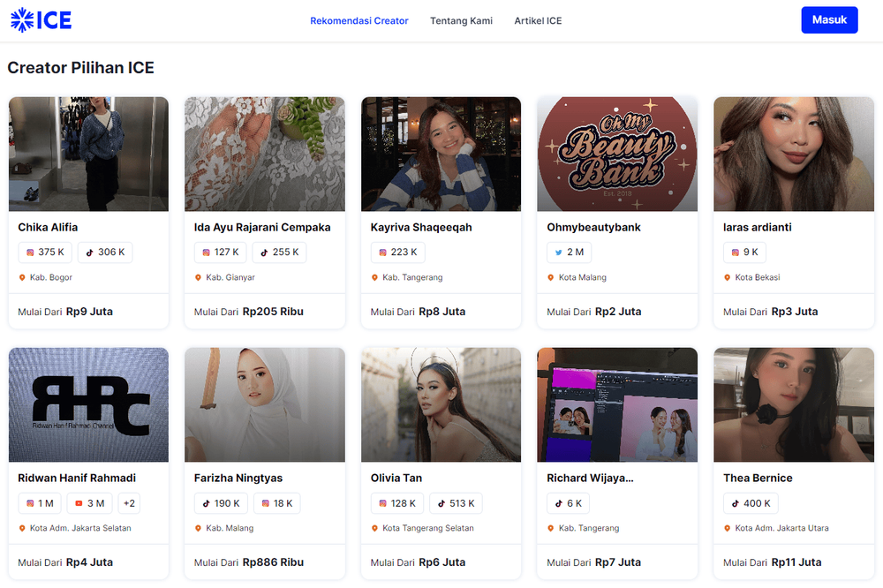The image size is (883, 588).
Task: Open Olivia Tan's creator profile
Action: (x=394, y=478)
